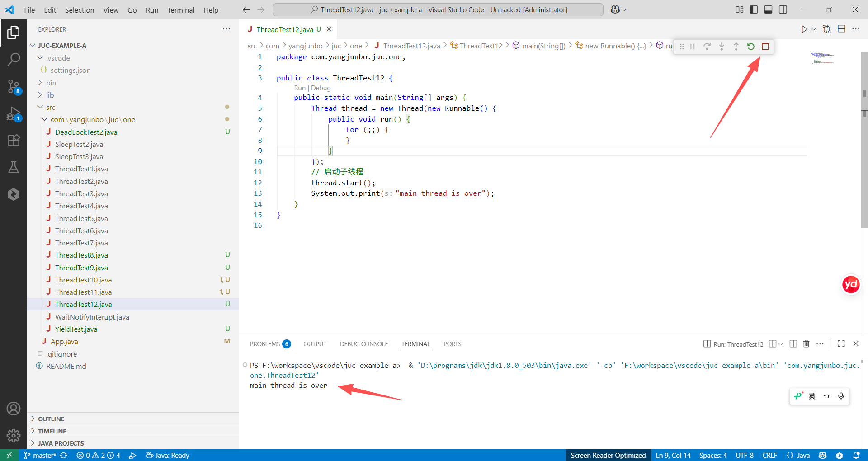Pause execution in debug toolbar
The height and width of the screenshot is (461, 868).
693,47
